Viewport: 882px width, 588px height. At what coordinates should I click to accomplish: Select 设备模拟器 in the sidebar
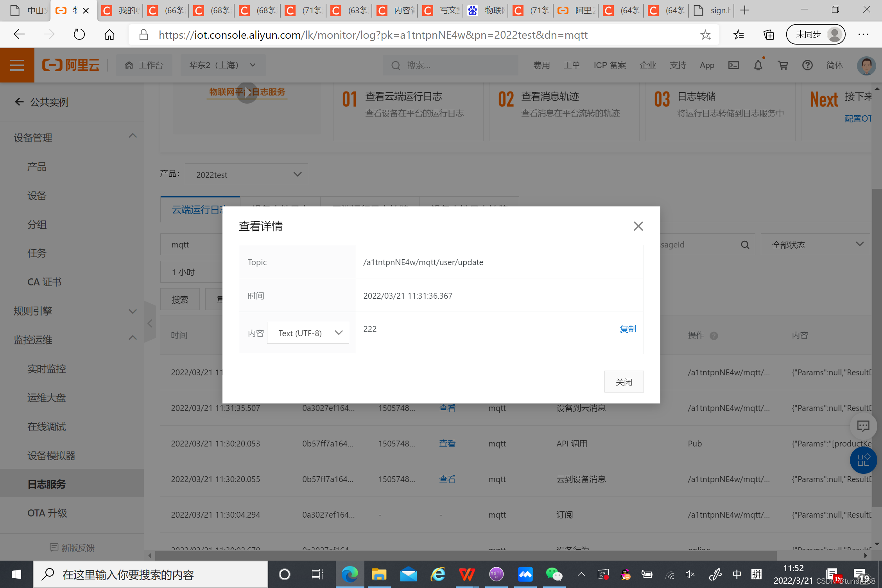tap(51, 455)
